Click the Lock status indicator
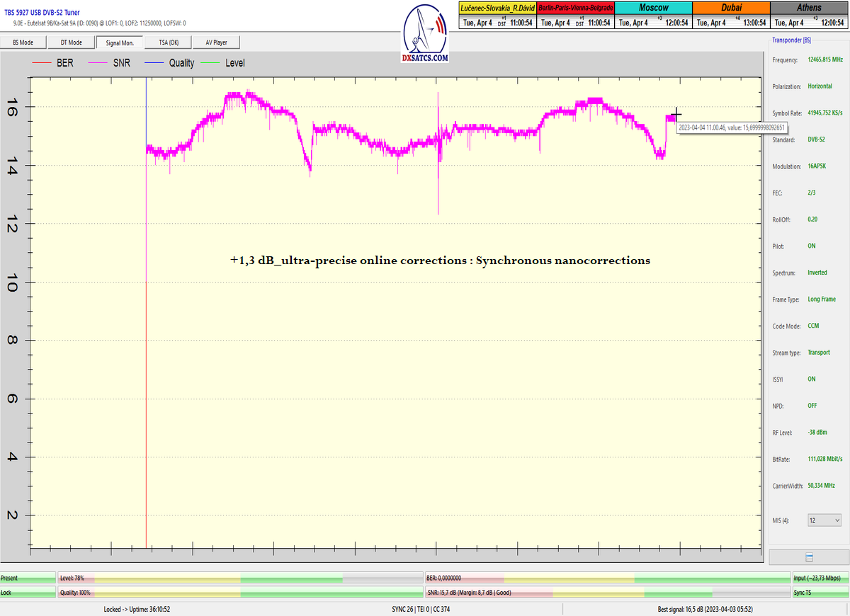This screenshot has height=616, width=850. pos(28,592)
